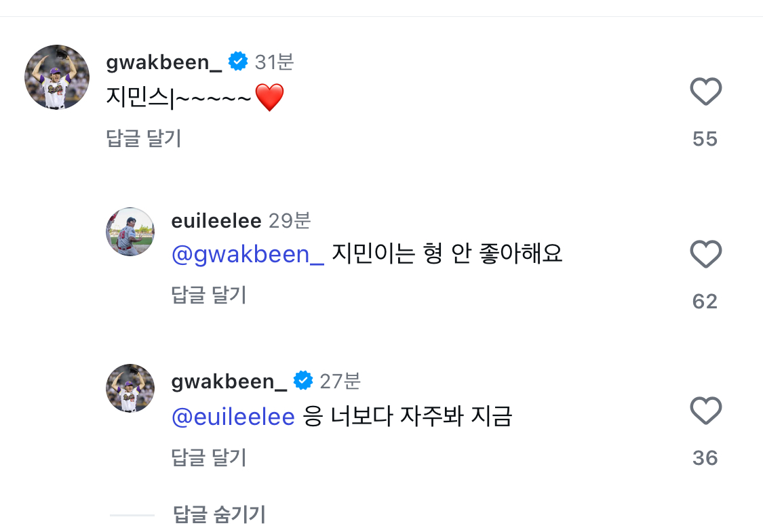This screenshot has width=763, height=532.
Task: Like euileelee's reply using the heart icon
Action: [x=705, y=254]
